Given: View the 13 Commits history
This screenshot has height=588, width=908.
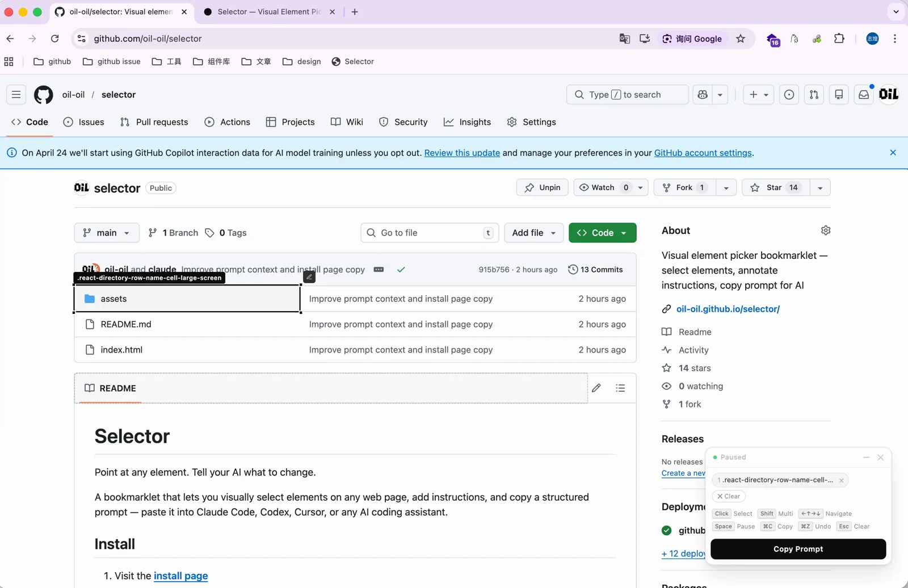Looking at the screenshot, I should [x=595, y=270].
